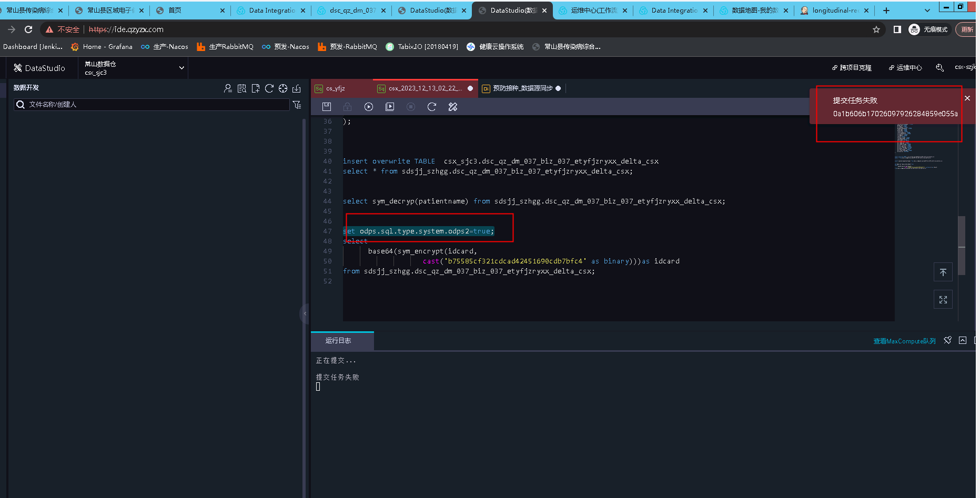Switch to the 预防接种_数据源同步 tab

click(x=522, y=88)
